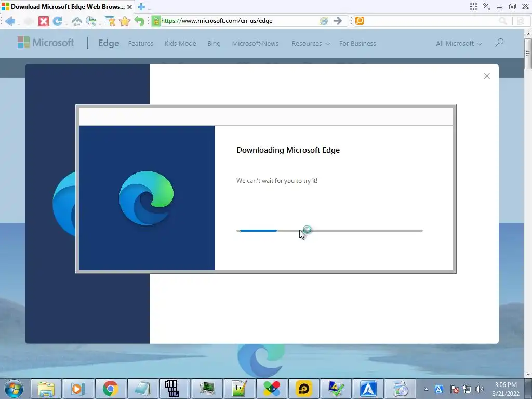The height and width of the screenshot is (399, 532).
Task: Open the grid apps icon in title bar
Action: [x=473, y=6]
